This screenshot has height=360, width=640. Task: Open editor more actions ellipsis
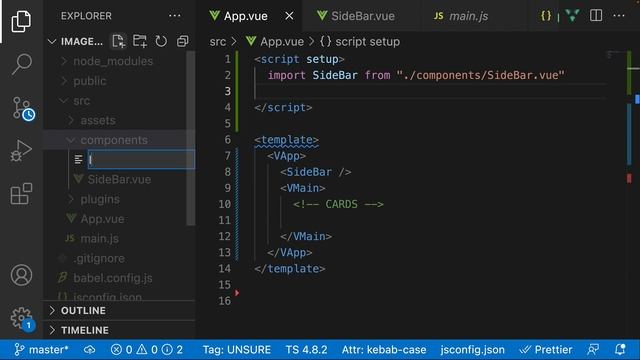click(x=619, y=16)
